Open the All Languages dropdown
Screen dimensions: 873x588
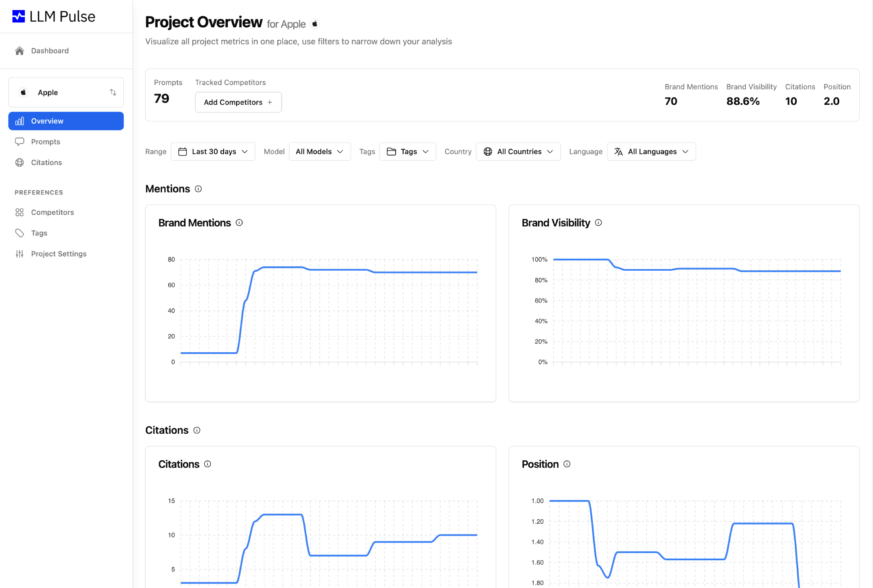coord(651,151)
